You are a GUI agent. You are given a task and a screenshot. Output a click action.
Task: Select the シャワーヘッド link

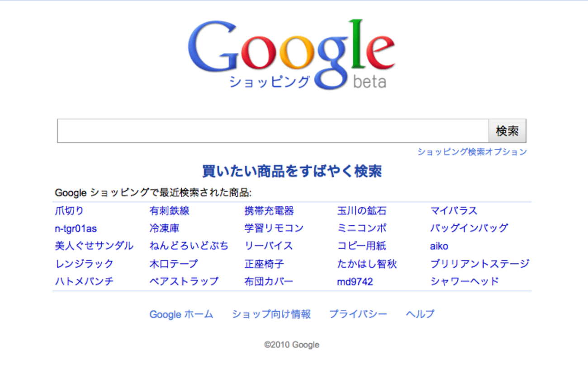(x=465, y=281)
